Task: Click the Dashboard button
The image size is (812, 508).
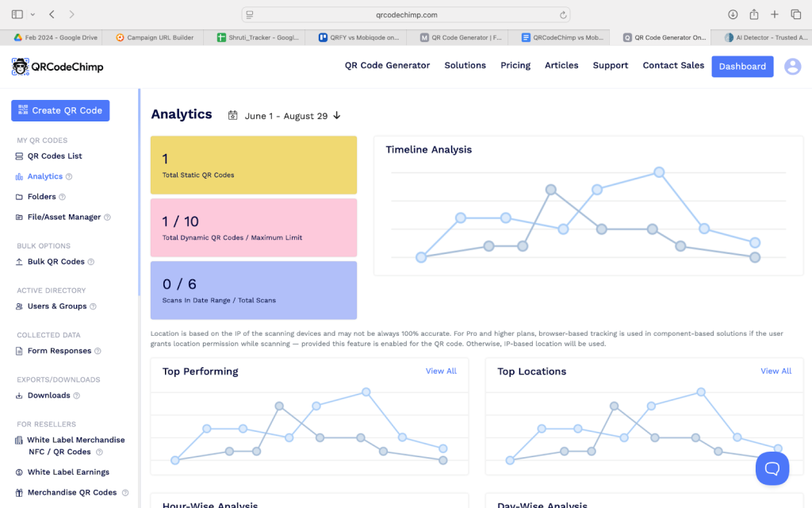Action: pos(742,67)
